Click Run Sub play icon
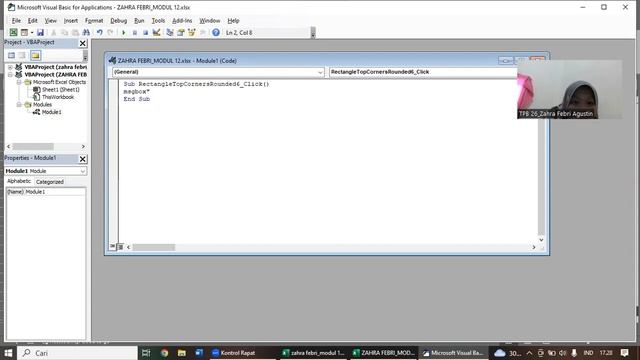Screen dimensions: 640x360 pos(123,32)
